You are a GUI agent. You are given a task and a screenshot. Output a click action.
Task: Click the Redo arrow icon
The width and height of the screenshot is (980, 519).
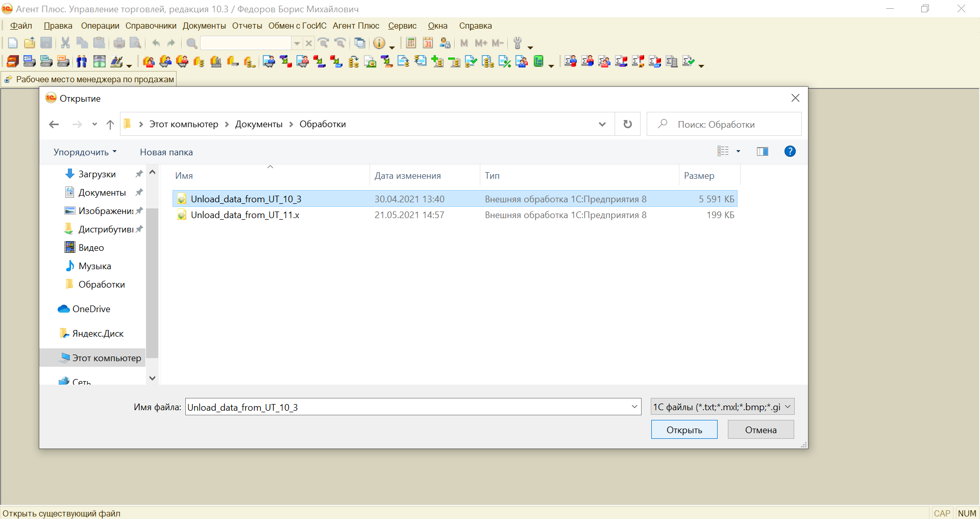tap(171, 43)
